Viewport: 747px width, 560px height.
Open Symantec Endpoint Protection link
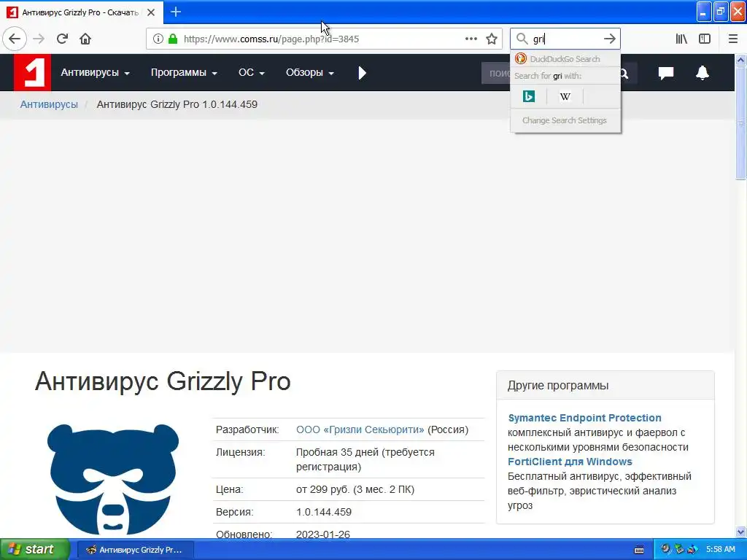(584, 418)
